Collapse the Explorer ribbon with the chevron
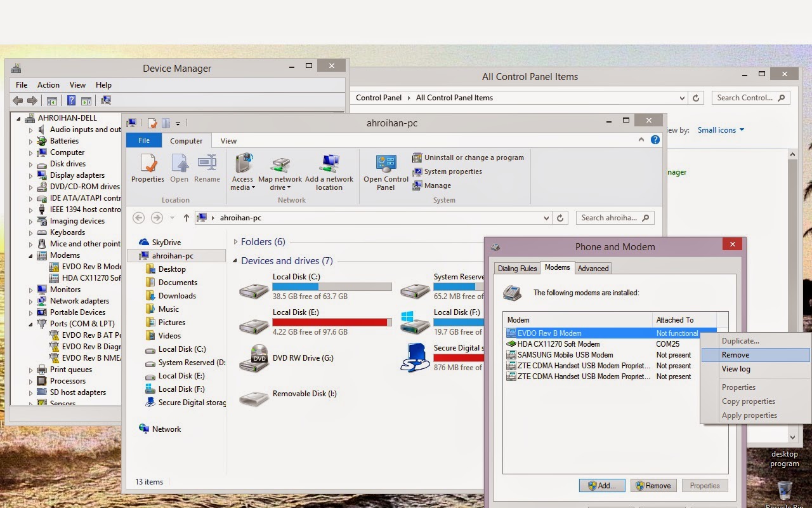 [642, 140]
